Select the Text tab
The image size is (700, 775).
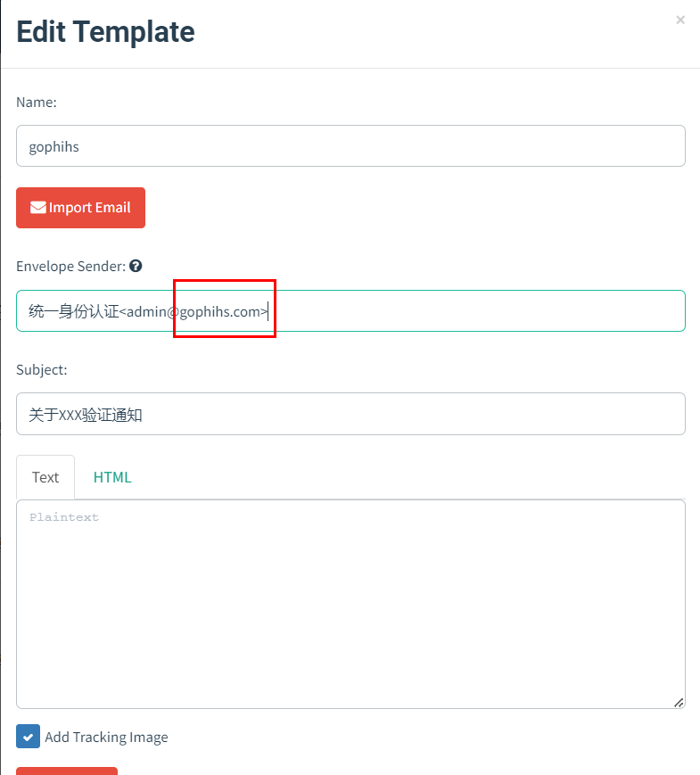coord(45,477)
